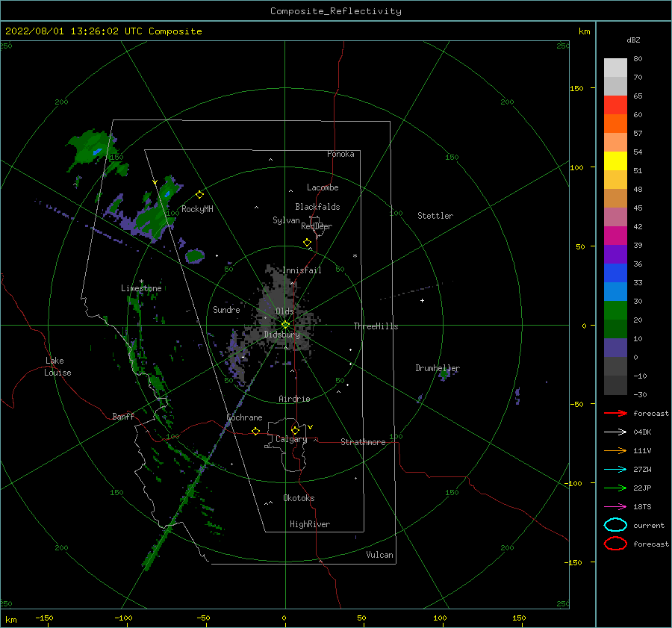This screenshot has width=672, height=628.
Task: Click the 150 tick label on right axis
Action: (x=576, y=88)
